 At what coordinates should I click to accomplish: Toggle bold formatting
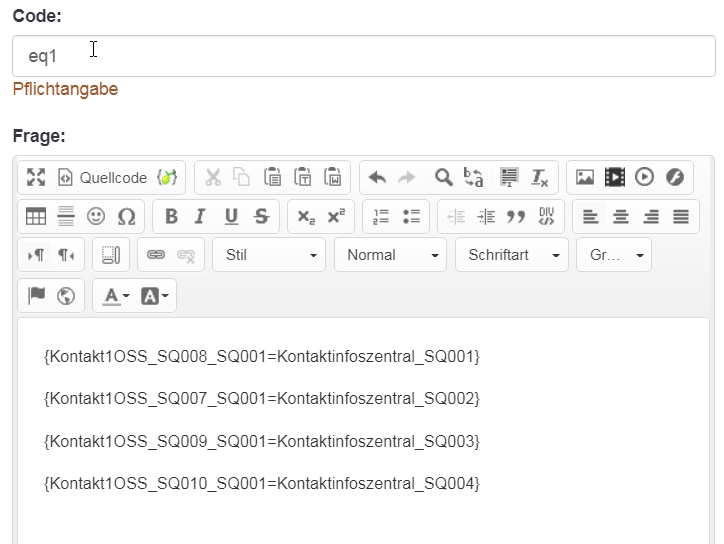[171, 216]
